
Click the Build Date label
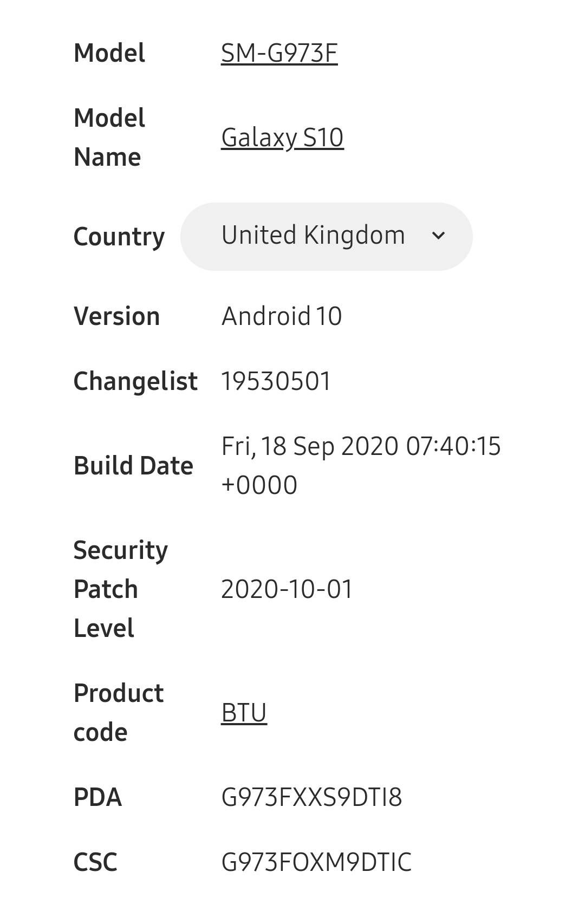(133, 466)
